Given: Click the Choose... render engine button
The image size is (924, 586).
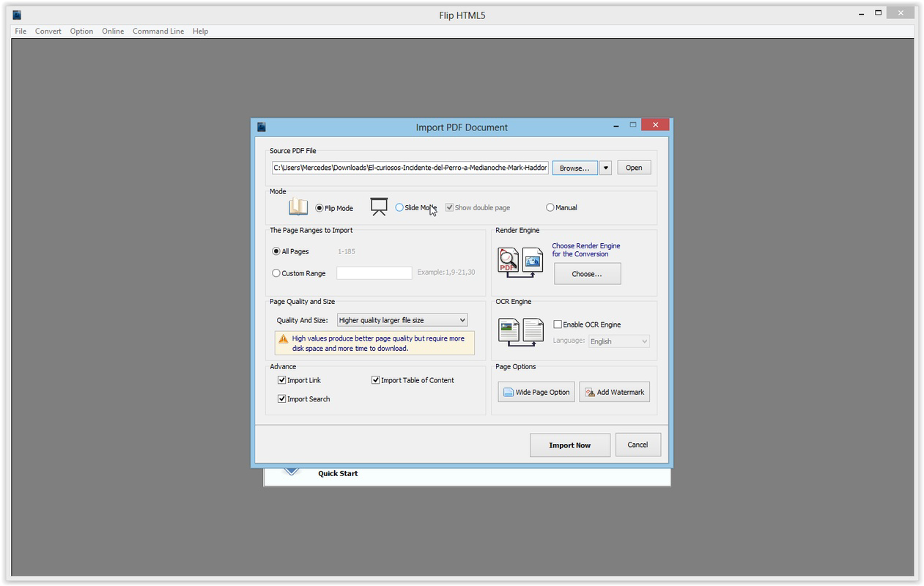Looking at the screenshot, I should [x=588, y=274].
